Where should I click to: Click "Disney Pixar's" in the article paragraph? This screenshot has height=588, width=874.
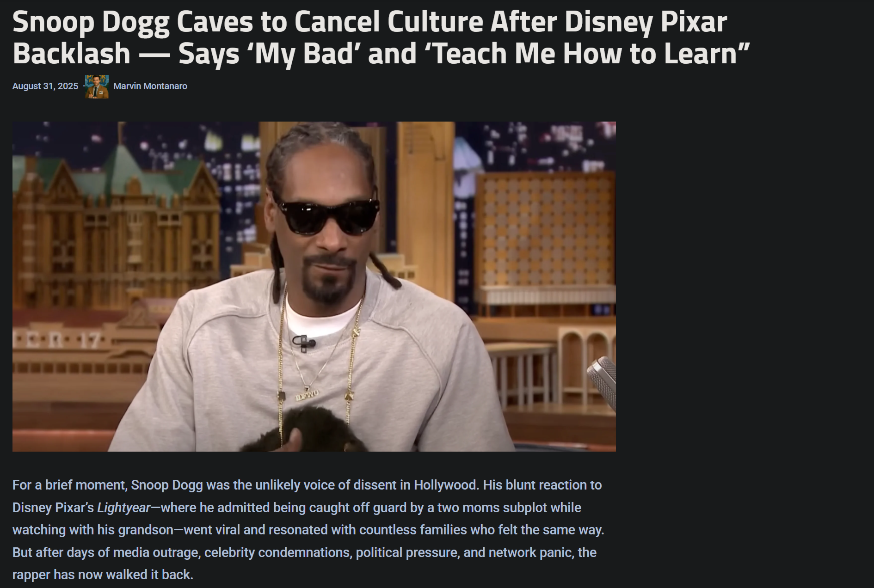pyautogui.click(x=53, y=508)
